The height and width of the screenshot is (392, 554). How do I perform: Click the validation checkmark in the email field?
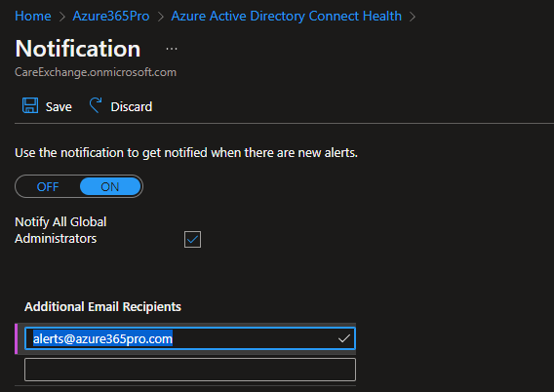343,339
